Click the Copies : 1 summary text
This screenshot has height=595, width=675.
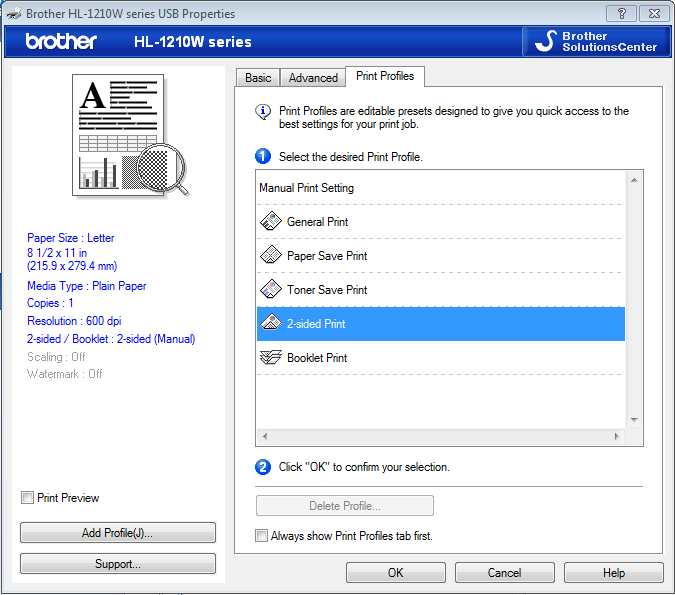[x=50, y=303]
